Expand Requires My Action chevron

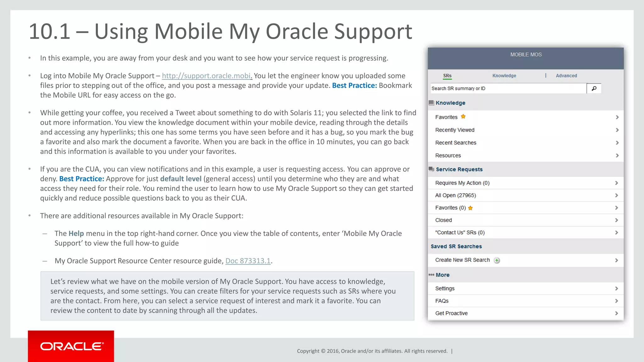[616, 183]
